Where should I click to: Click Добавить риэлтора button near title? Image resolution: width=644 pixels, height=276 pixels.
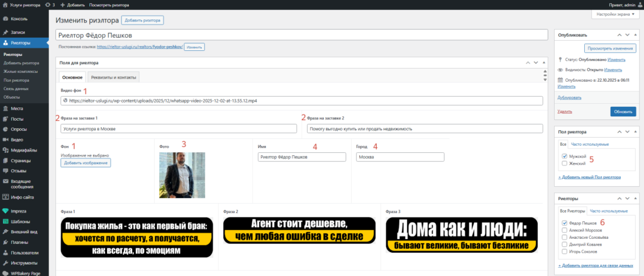[x=143, y=20]
